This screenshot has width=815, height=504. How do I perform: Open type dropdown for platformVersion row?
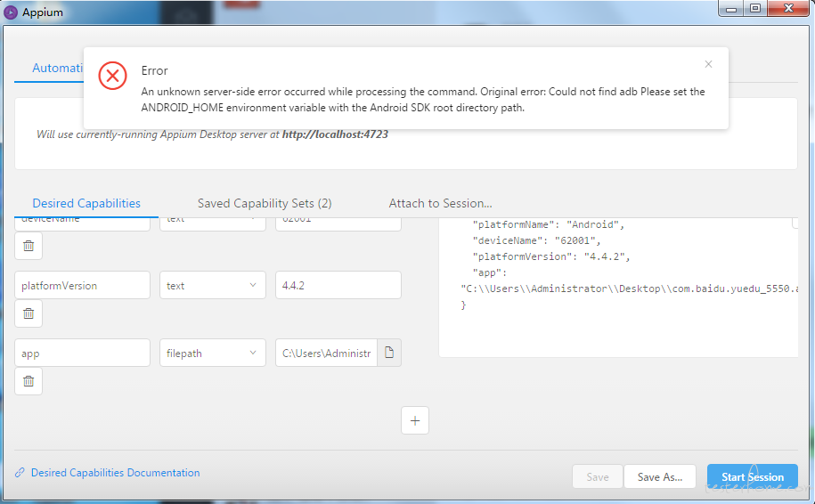tap(213, 285)
